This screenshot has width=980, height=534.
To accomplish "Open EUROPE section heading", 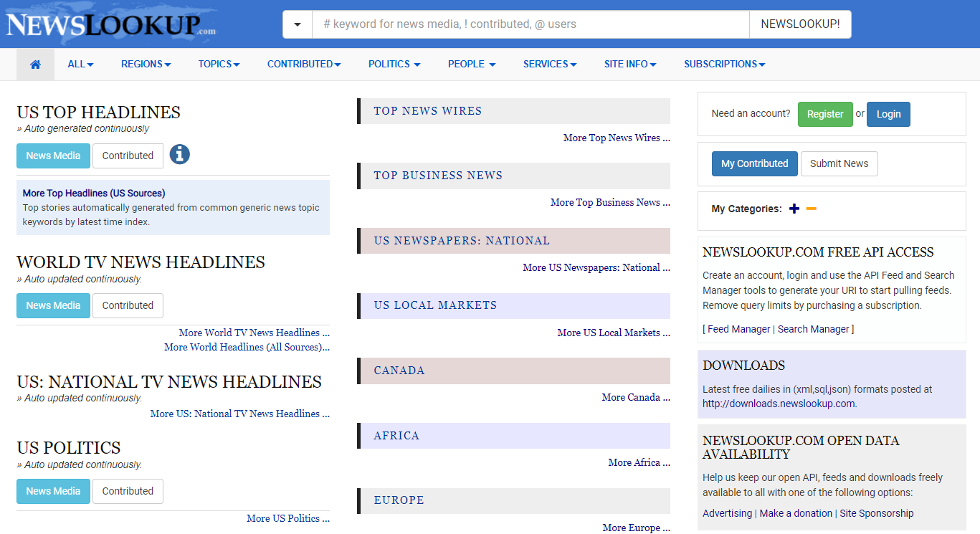I will point(399,500).
